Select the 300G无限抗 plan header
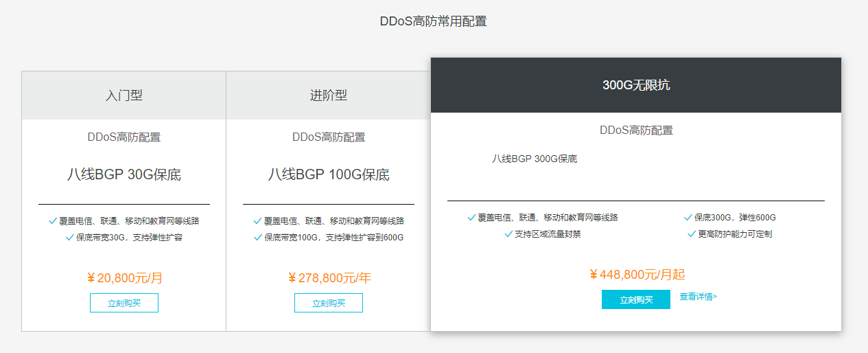Screen dimensions: 868x353 636,85
